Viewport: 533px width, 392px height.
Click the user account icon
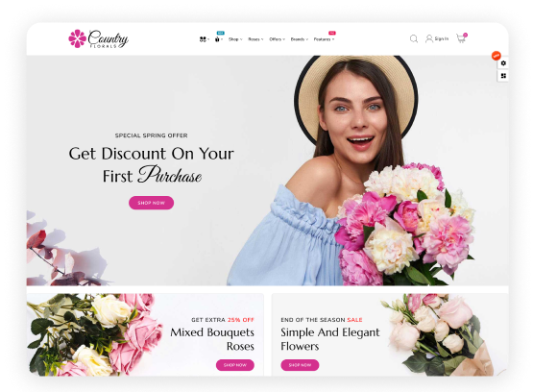pyautogui.click(x=429, y=38)
